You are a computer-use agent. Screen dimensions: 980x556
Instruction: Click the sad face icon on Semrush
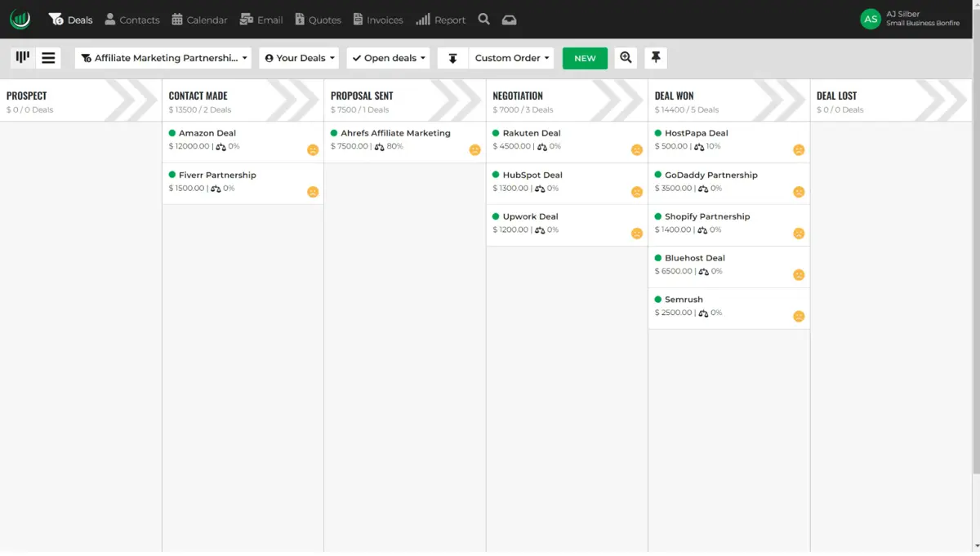point(799,316)
